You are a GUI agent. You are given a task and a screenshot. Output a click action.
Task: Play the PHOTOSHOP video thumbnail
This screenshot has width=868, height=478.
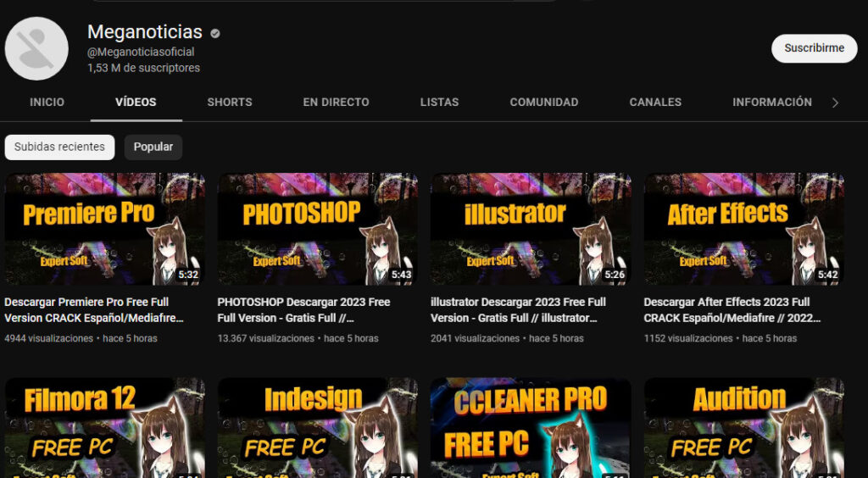point(317,229)
